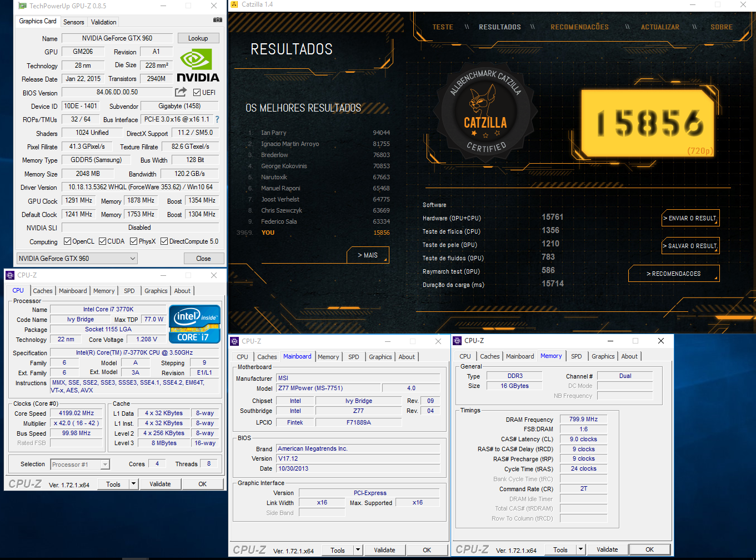Switch to GPU-Z Sensors tab

click(74, 22)
